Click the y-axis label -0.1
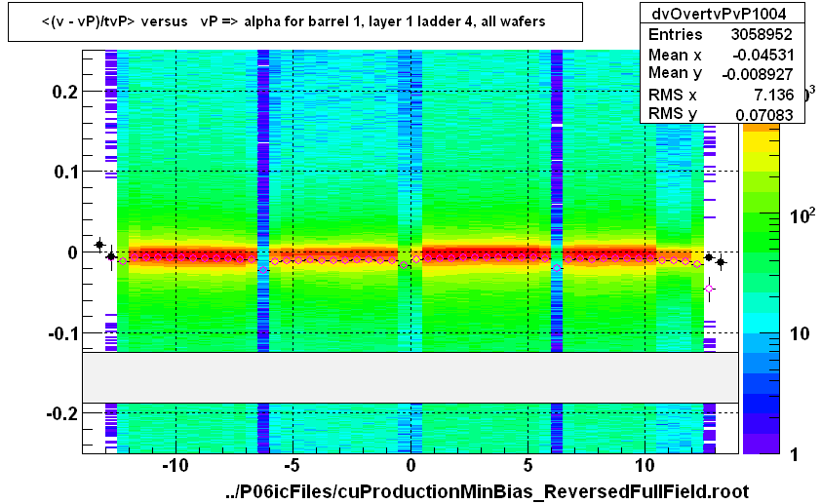 62,333
